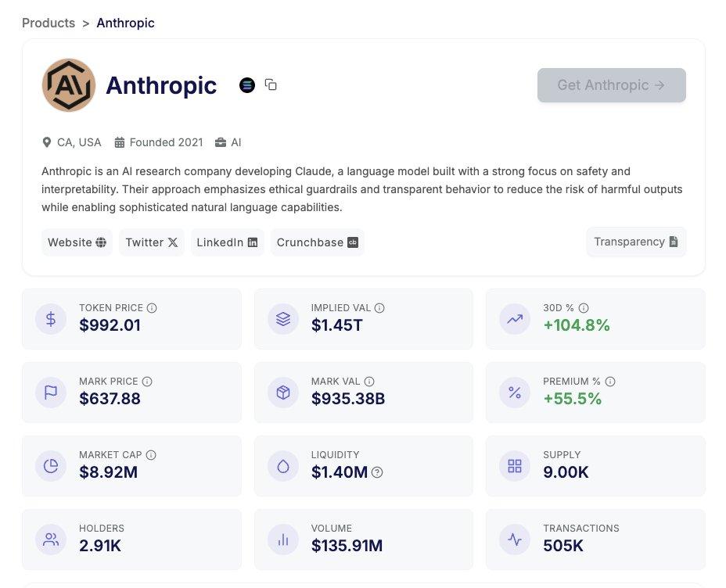Viewport: 726px width, 588px height.
Task: View the Transparency report
Action: click(635, 242)
